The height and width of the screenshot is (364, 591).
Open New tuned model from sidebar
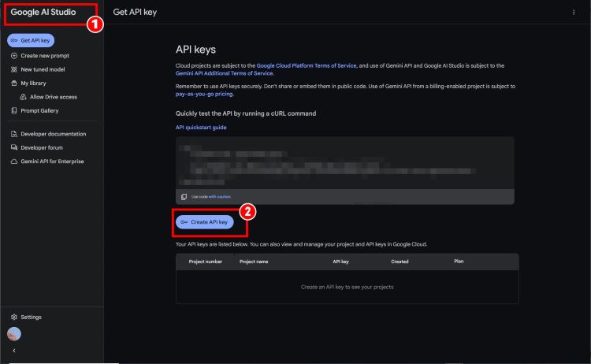(43, 69)
